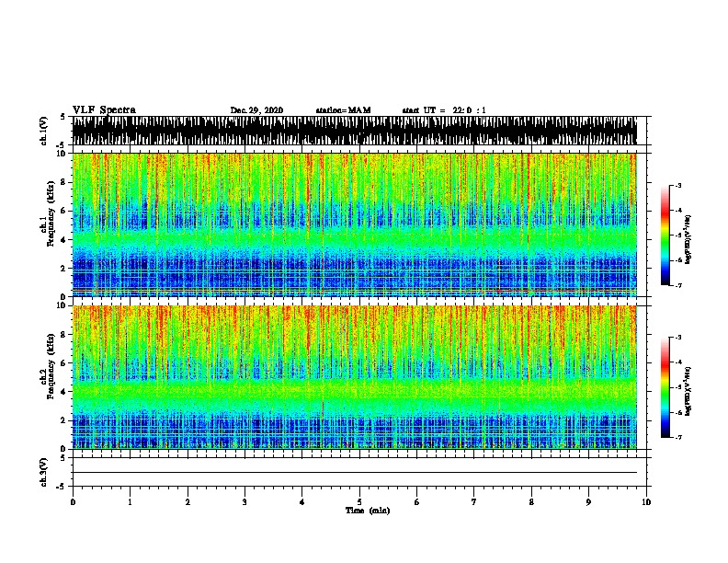Click the color scale bar beside ch.1 spectrogram
The width and height of the screenshot is (728, 563).
[665, 236]
